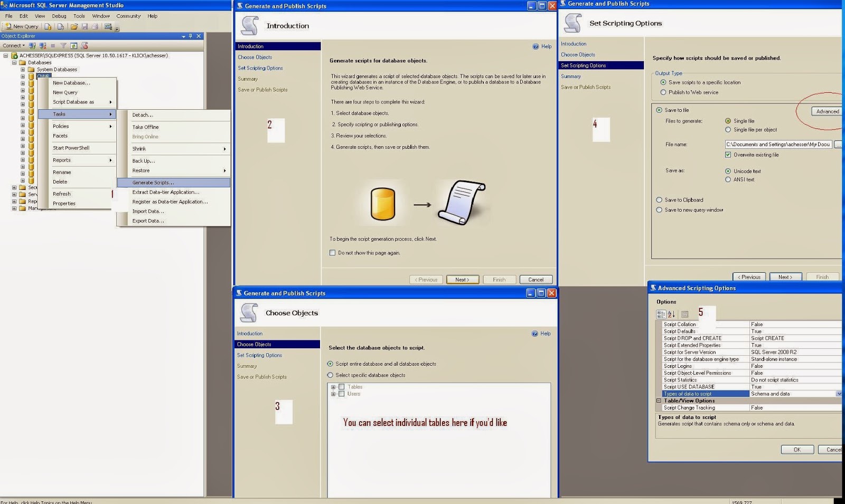Click the File name path input field

click(x=778, y=144)
